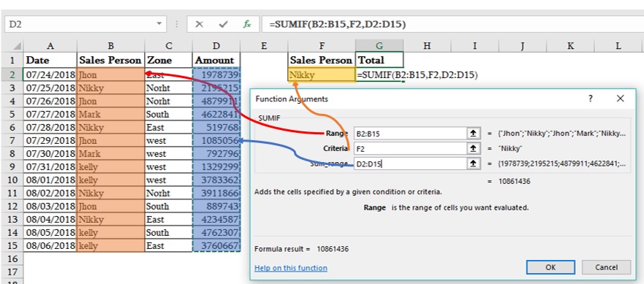This screenshot has height=284, width=644.
Task: Open the Help on this function link
Action: (291, 268)
